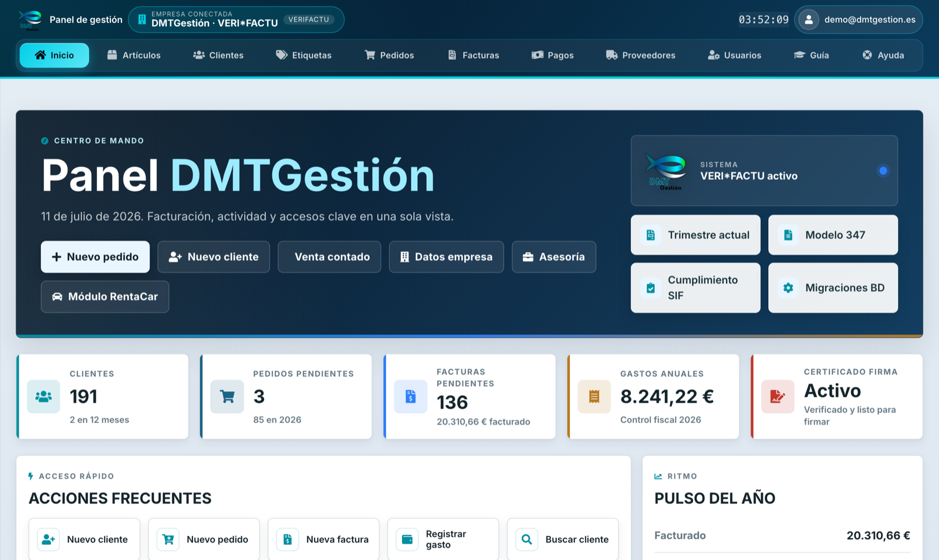Click the clock showing 03:52:09
The image size is (939, 560).
point(764,20)
